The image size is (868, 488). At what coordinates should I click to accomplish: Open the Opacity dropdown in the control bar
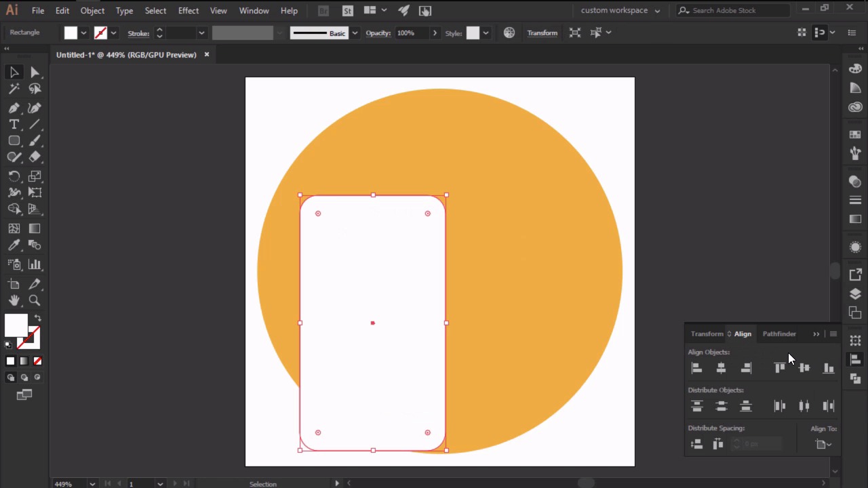[x=435, y=33]
